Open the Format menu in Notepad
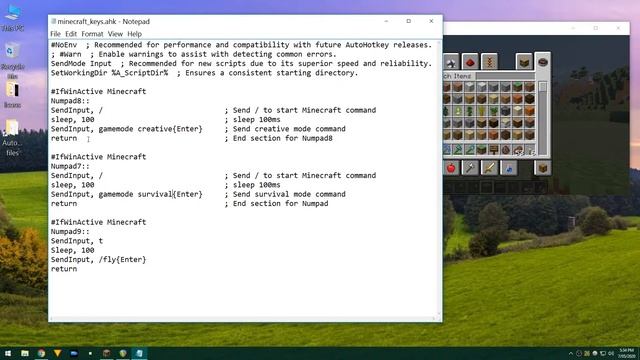Viewport: 640px width, 360px height. click(92, 34)
